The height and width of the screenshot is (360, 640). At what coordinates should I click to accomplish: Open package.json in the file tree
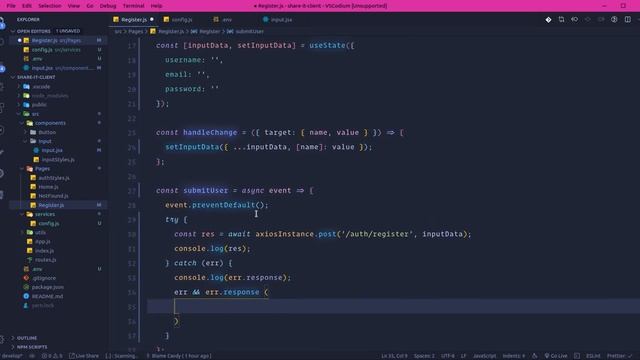click(x=48, y=287)
